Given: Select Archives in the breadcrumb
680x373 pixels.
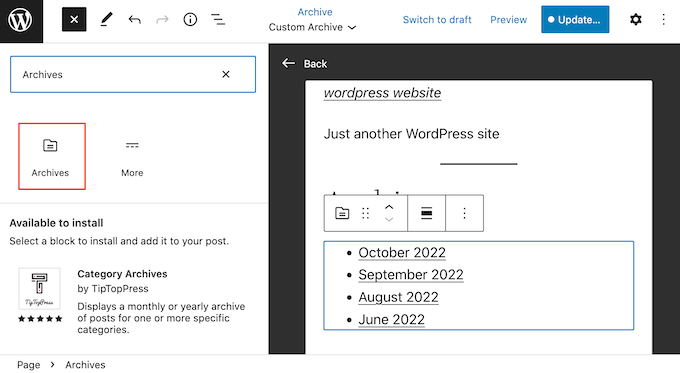Looking at the screenshot, I should [85, 365].
